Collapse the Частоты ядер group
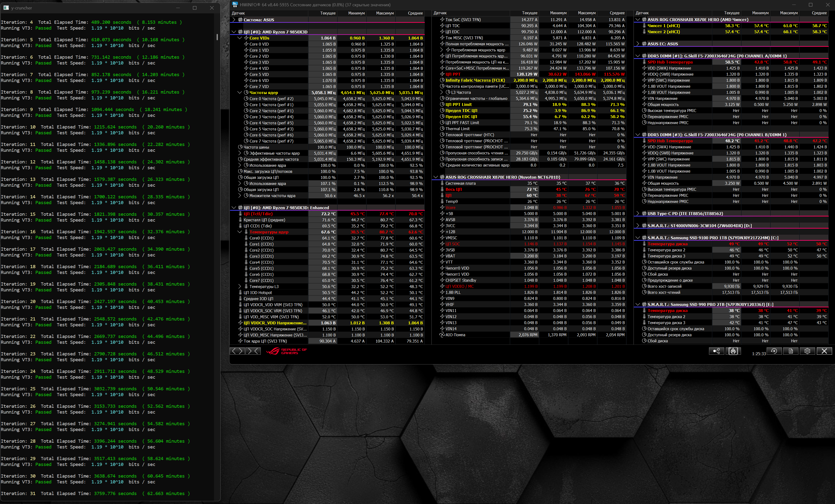Image resolution: width=835 pixels, height=504 pixels. coord(240,93)
